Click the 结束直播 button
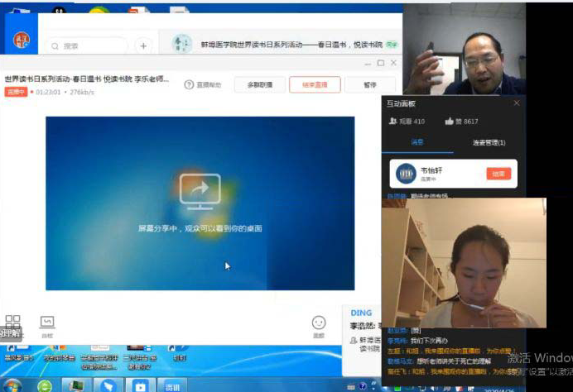The height and width of the screenshot is (392, 573). click(315, 84)
